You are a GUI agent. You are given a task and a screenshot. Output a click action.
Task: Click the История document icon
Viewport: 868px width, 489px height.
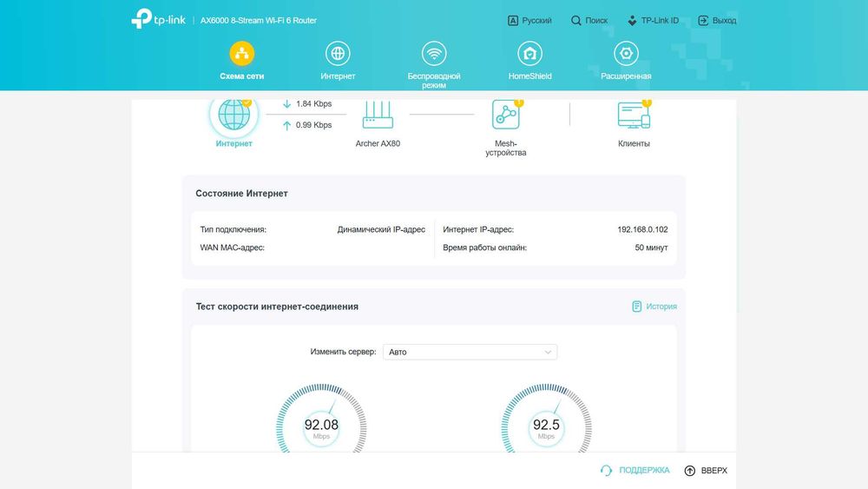(636, 307)
